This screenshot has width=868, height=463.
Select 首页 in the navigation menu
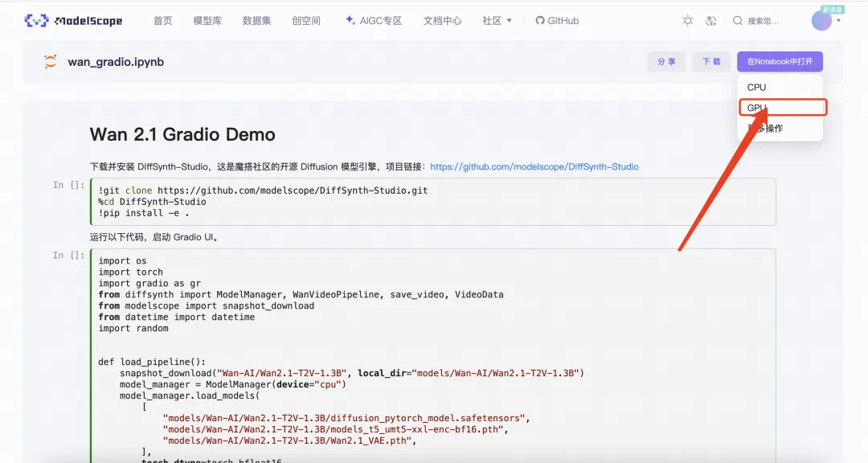click(162, 20)
